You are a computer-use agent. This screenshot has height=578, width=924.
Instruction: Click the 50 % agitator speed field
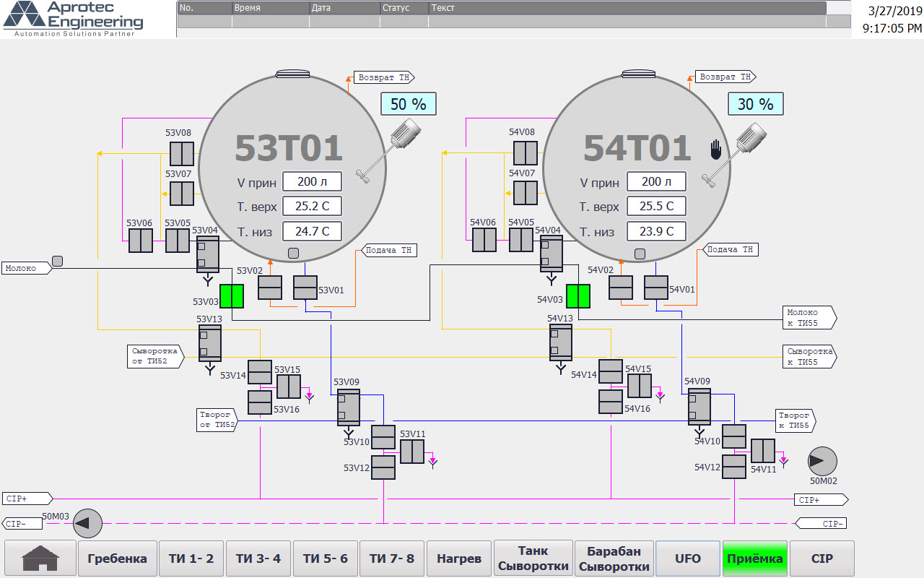[x=409, y=104]
